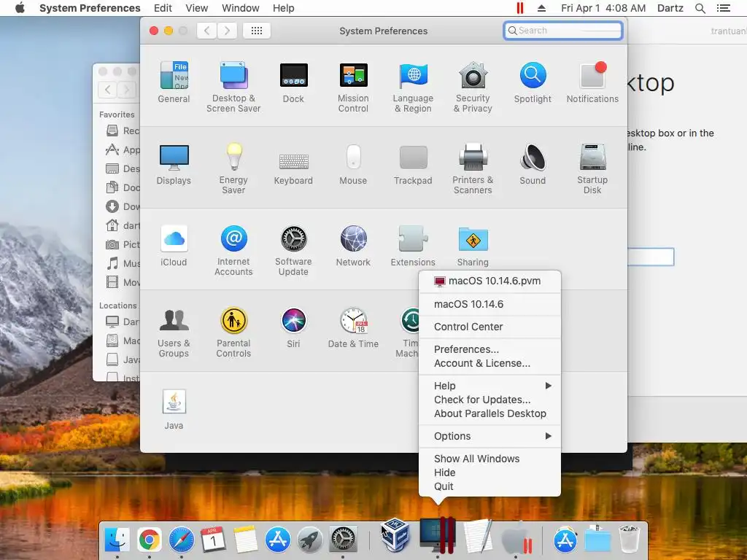Open the View menu in menu bar
This screenshot has width=747, height=560.
click(197, 8)
